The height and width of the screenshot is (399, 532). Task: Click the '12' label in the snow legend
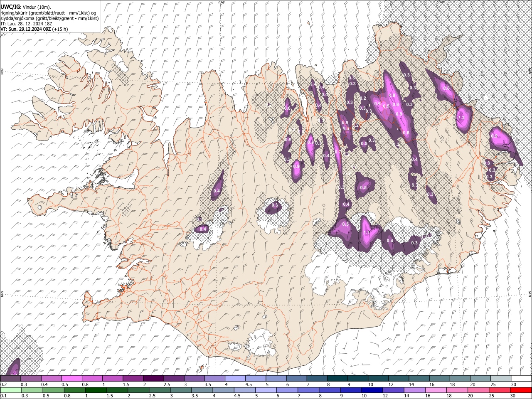tap(391, 384)
